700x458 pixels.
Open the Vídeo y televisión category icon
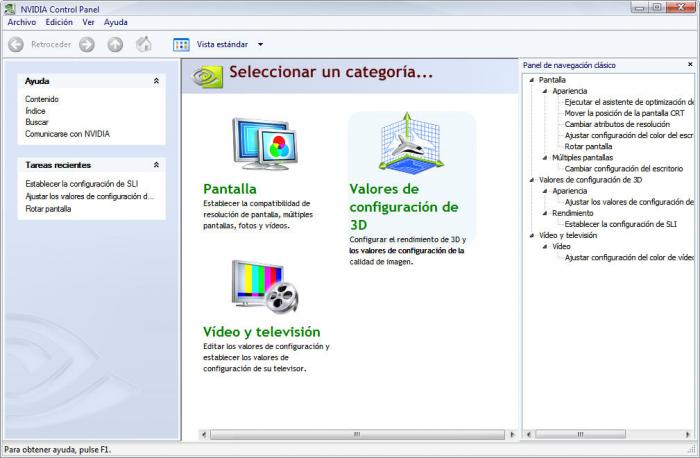265,287
